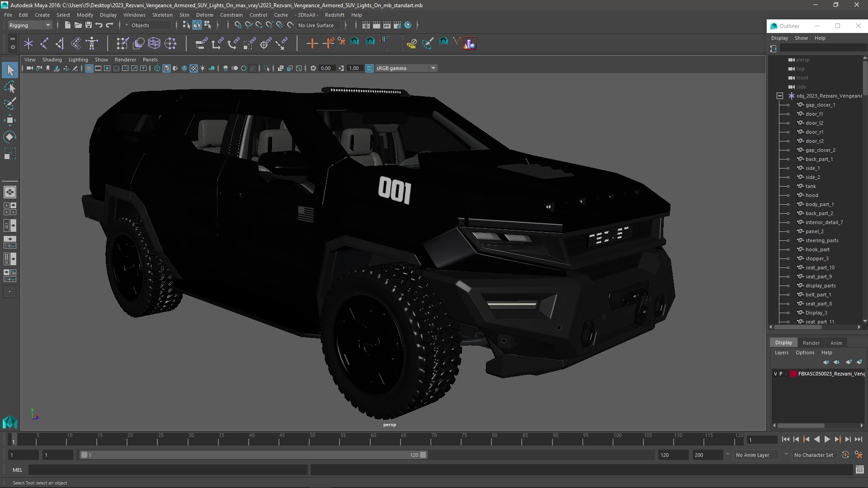
Task: Toggle the viewport Grid display icon
Action: point(89,68)
